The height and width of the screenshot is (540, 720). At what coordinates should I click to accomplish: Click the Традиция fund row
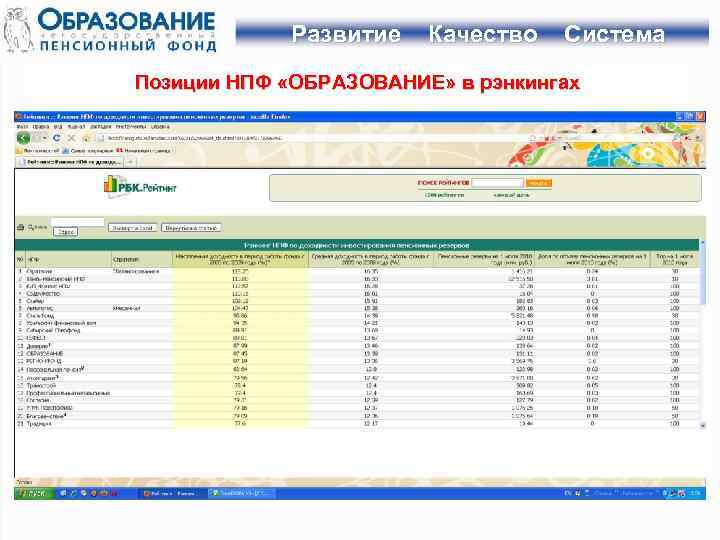[357, 424]
